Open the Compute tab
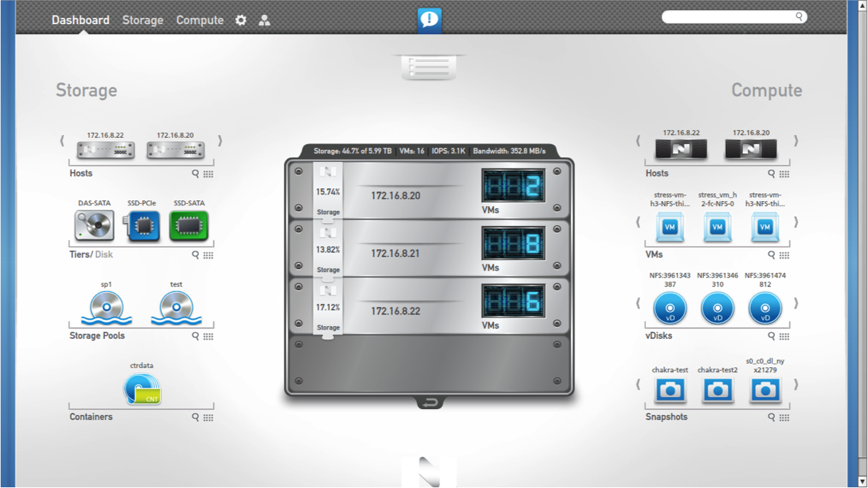 pyautogui.click(x=200, y=21)
